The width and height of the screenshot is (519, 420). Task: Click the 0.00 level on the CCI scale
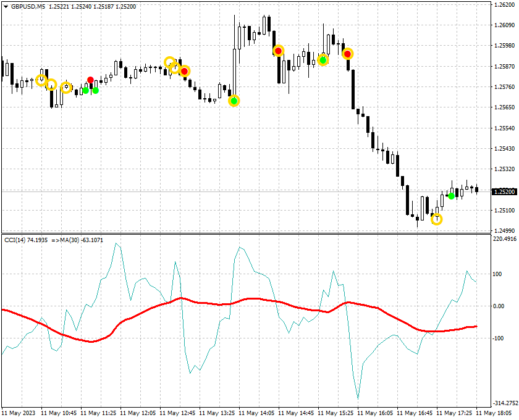(499, 306)
